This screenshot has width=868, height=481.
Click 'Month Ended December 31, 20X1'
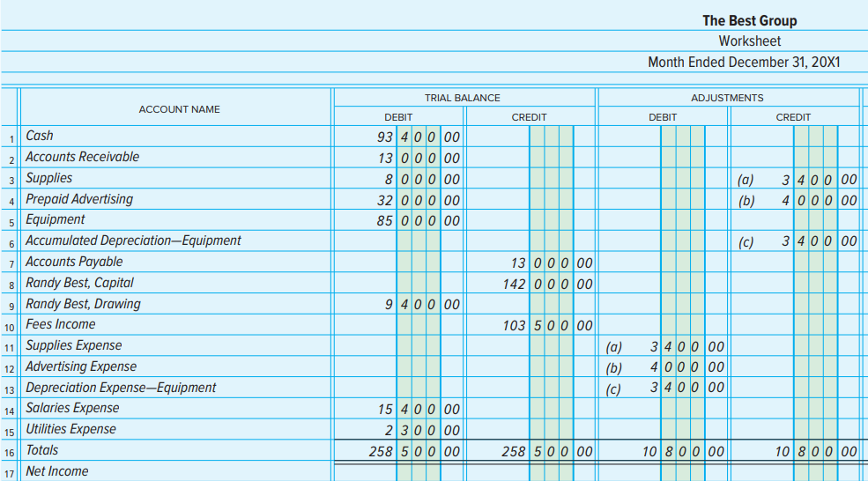click(744, 62)
